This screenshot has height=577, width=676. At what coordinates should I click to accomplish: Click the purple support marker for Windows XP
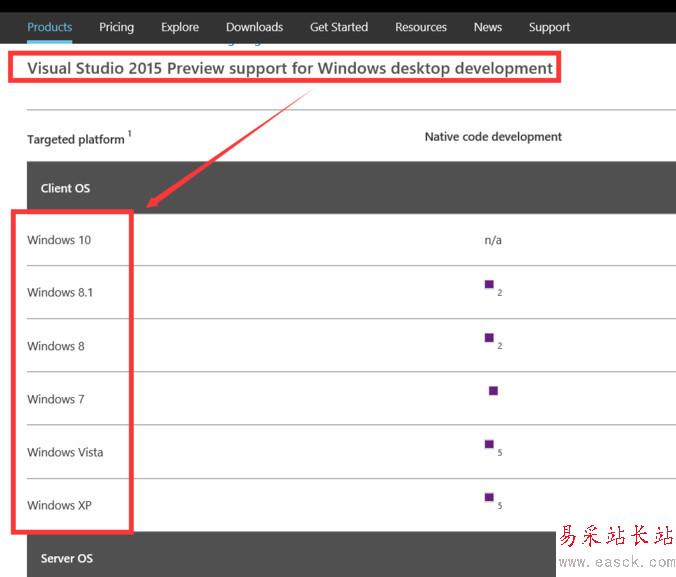pos(489,497)
